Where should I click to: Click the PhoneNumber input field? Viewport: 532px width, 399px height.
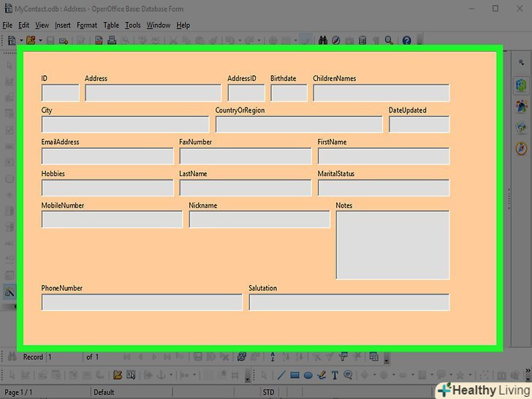pyautogui.click(x=142, y=303)
